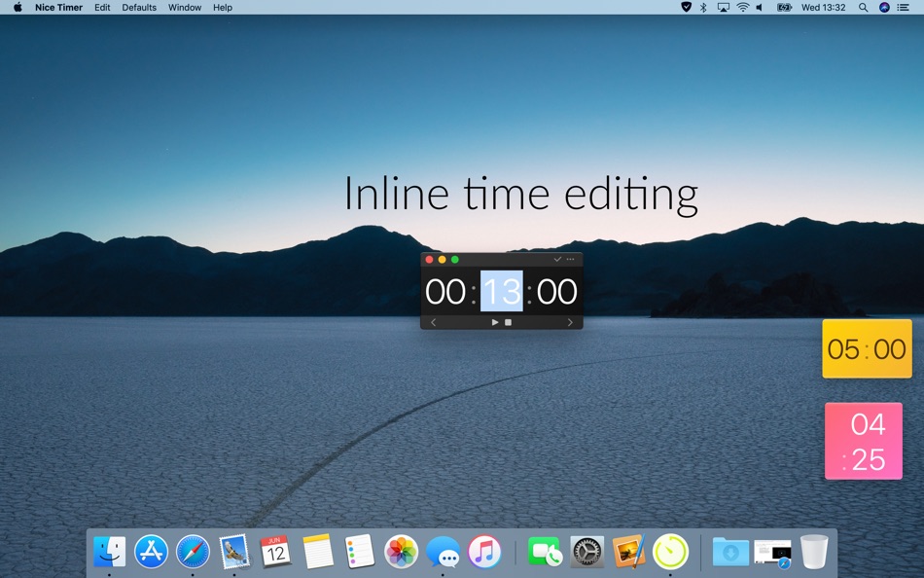Open the Downloads folder in the Dock

click(730, 552)
